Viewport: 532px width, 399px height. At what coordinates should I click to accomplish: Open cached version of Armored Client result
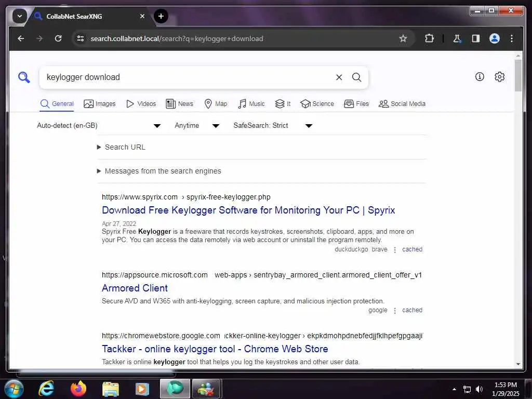[412, 310]
